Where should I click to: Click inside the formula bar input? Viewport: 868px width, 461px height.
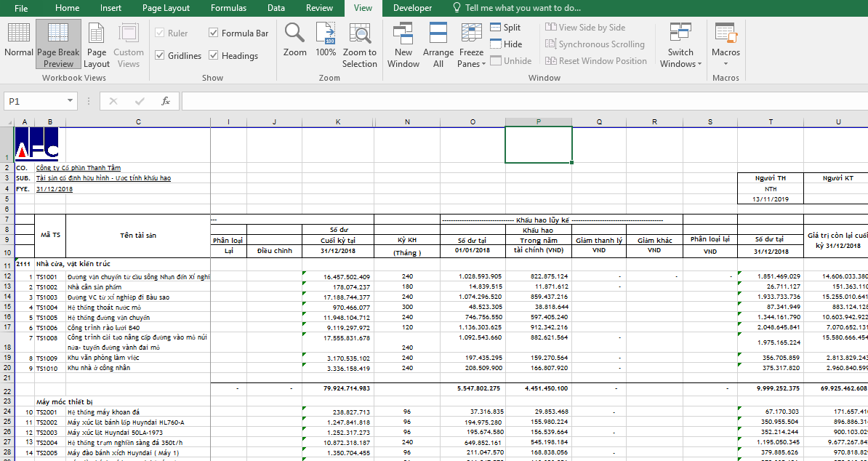click(x=509, y=101)
